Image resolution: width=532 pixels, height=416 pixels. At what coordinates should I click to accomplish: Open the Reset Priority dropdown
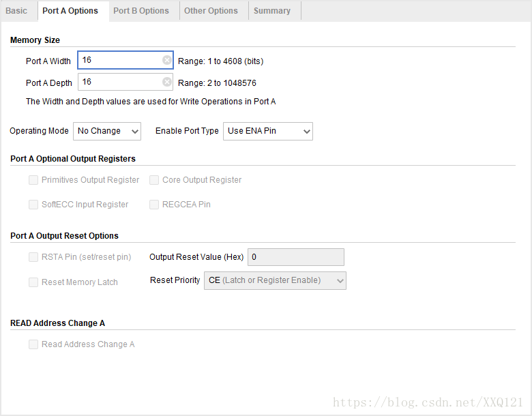click(x=275, y=280)
